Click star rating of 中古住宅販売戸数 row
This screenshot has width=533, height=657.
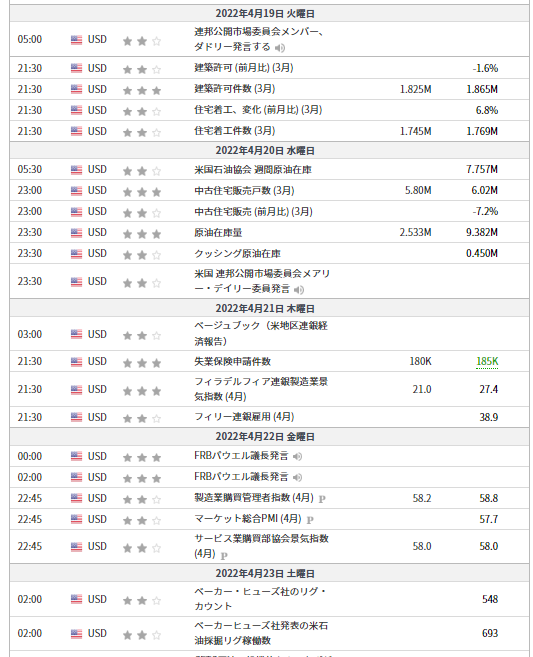click(142, 192)
